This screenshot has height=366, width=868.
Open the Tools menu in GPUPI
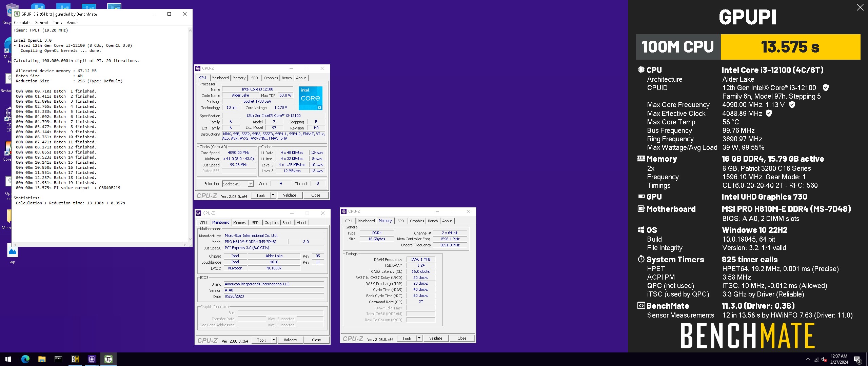[57, 23]
